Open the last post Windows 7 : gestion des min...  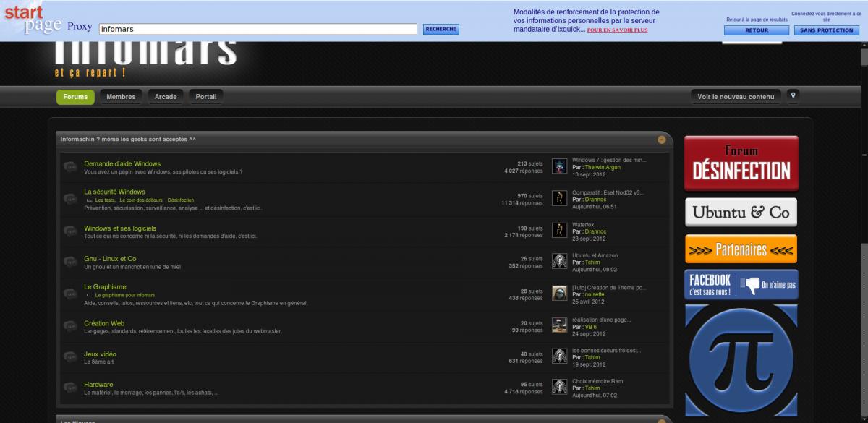click(x=609, y=159)
